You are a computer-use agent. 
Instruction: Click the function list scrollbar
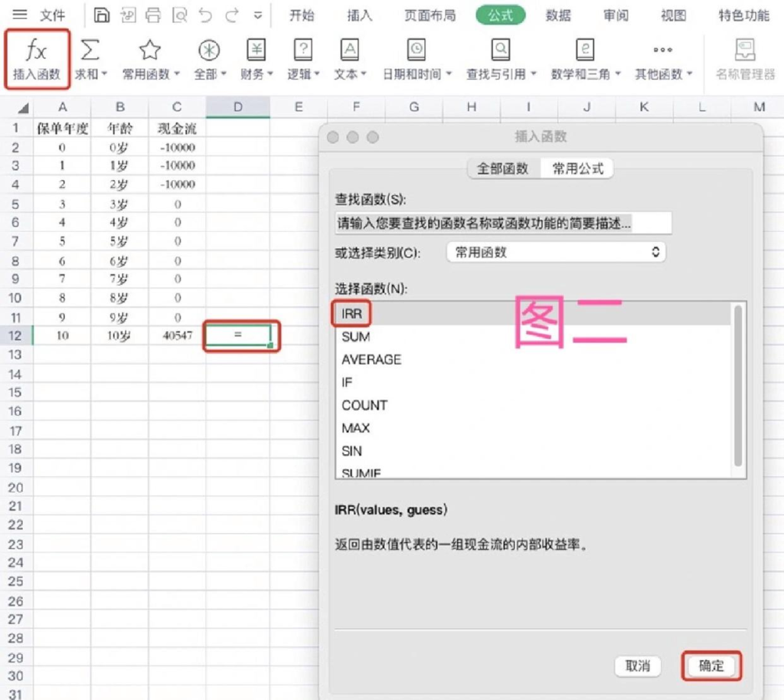pyautogui.click(x=738, y=385)
